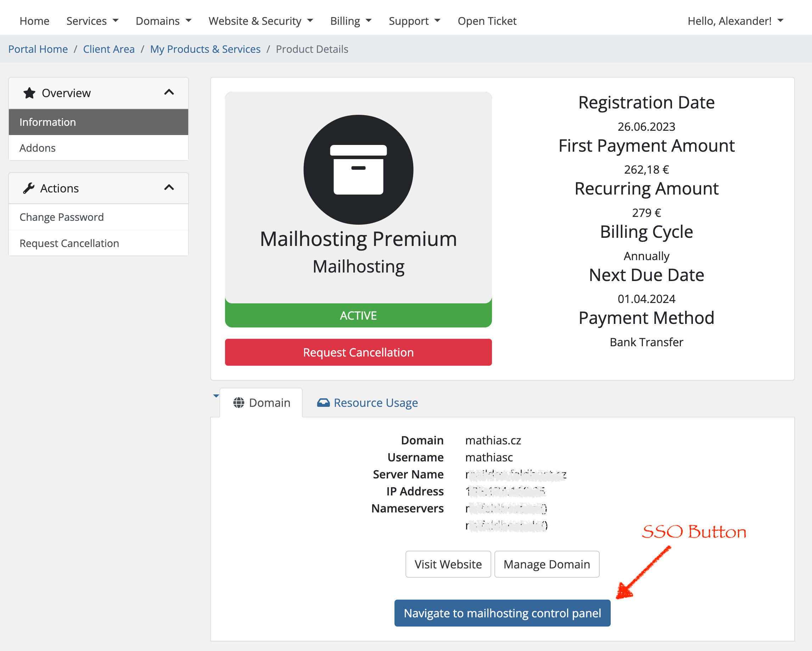
Task: Select Addons in the Overview sidebar
Action: point(38,148)
